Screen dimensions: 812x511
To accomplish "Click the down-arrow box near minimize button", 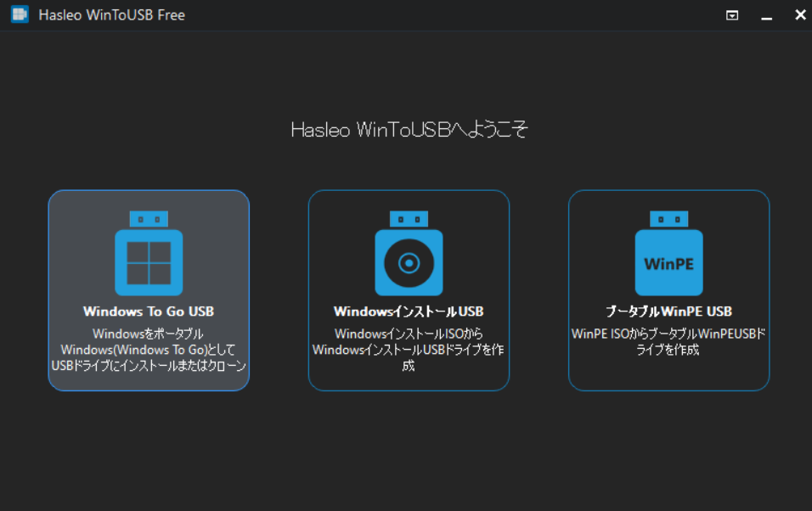I will click(x=732, y=14).
